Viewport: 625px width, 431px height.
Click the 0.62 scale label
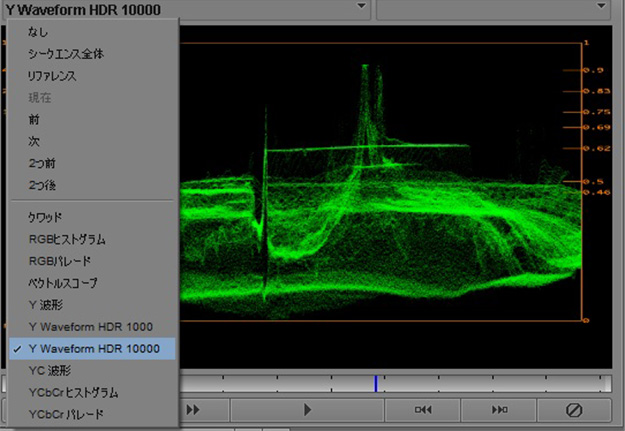pos(597,149)
